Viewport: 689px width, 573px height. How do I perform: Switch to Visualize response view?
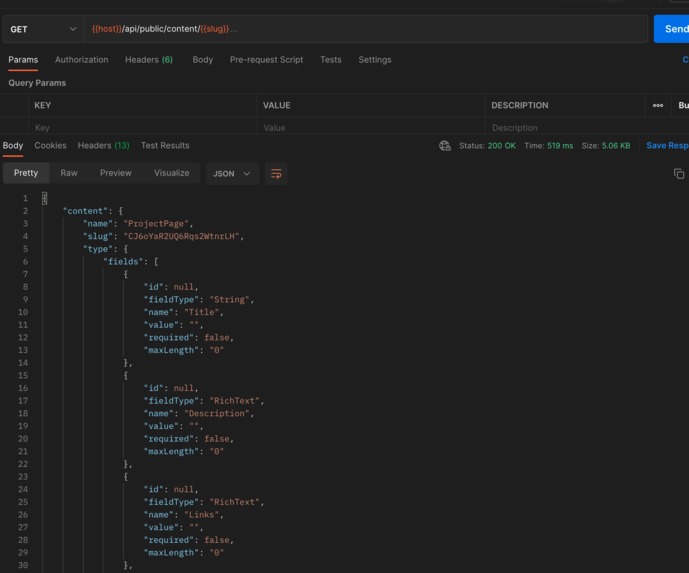tap(171, 173)
